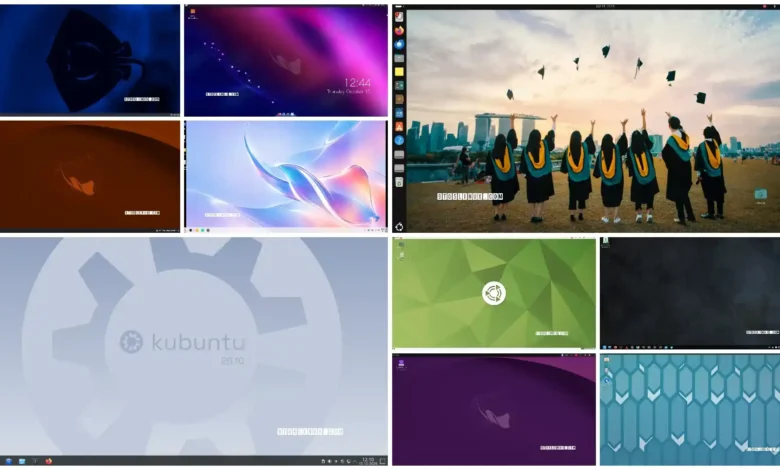Open second desktop icon on green MATE desktop
Image resolution: width=780 pixels, height=470 pixels.
(x=401, y=256)
